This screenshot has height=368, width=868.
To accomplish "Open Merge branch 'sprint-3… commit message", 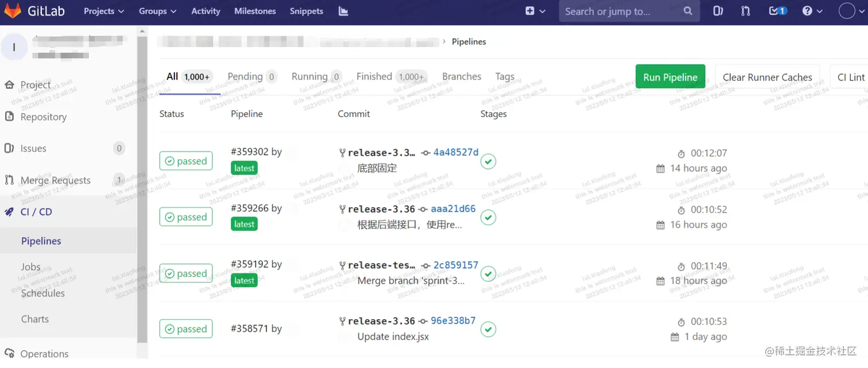I will (x=411, y=281).
